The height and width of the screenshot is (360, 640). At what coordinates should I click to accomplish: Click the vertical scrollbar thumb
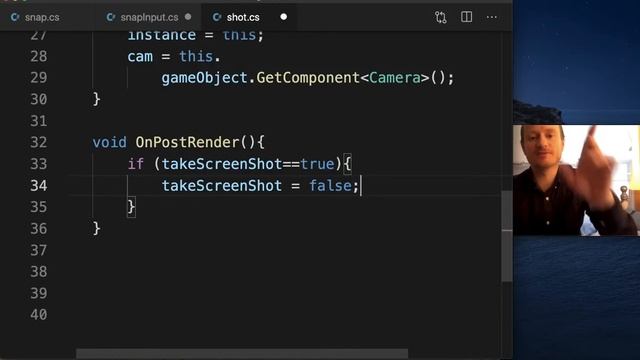click(507, 236)
